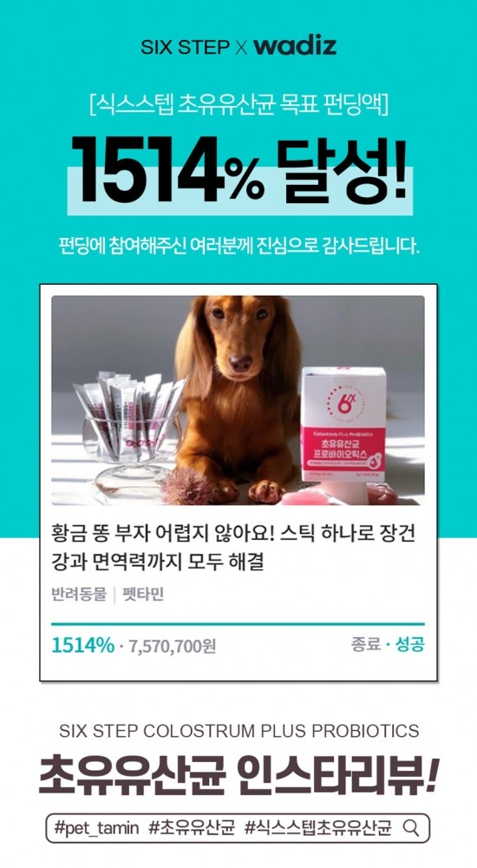477x868 pixels.
Task: Click the wadiz logo at top
Action: [x=296, y=46]
